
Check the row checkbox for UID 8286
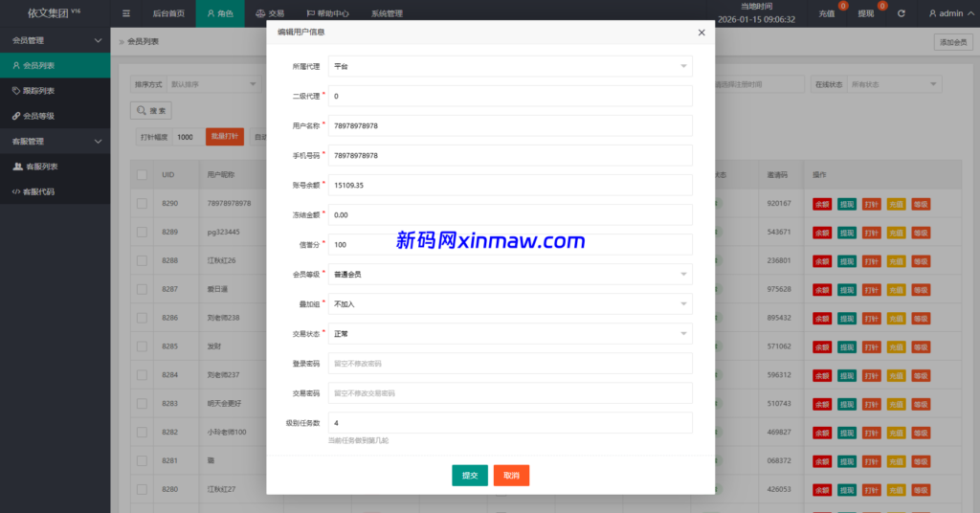(142, 318)
